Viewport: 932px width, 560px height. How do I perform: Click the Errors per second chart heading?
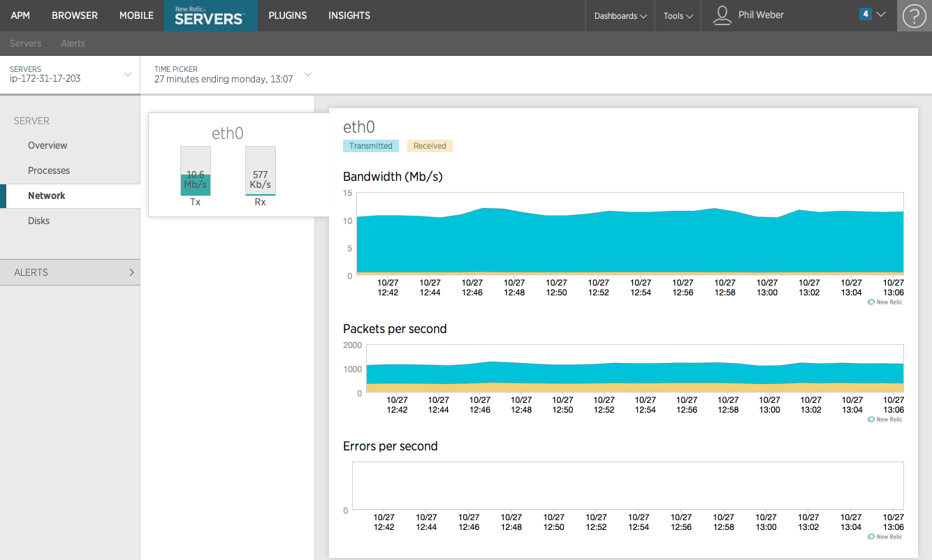click(391, 446)
